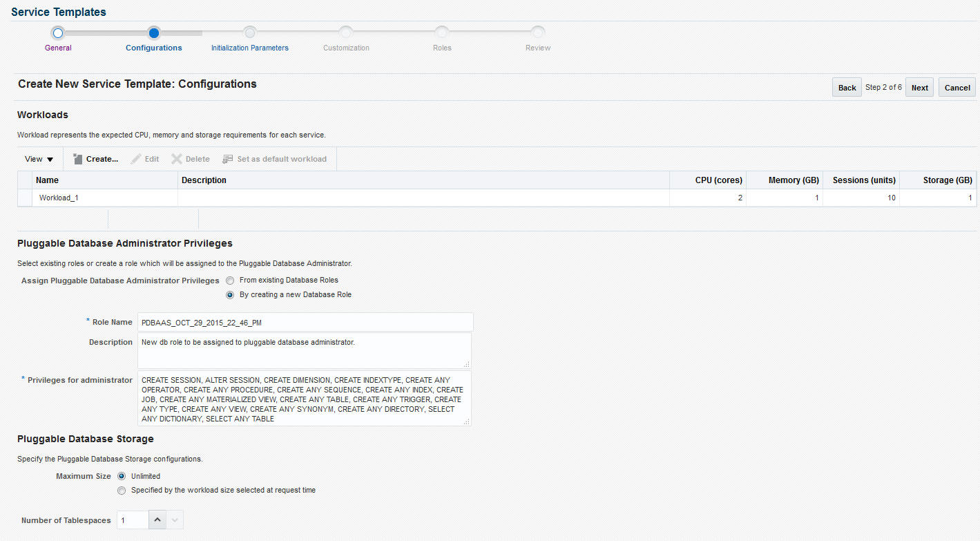Open the View dropdown menu

[39, 159]
